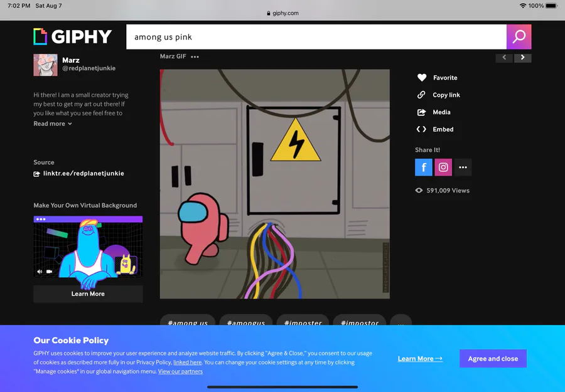The height and width of the screenshot is (392, 565).
Task: Click the Copy link label
Action: pyautogui.click(x=446, y=95)
